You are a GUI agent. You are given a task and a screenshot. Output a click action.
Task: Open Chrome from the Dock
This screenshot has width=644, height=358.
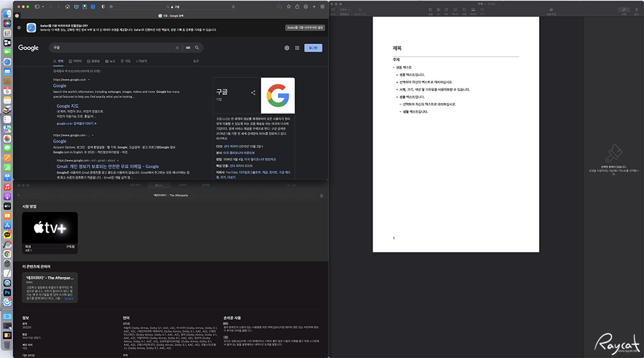7,254
